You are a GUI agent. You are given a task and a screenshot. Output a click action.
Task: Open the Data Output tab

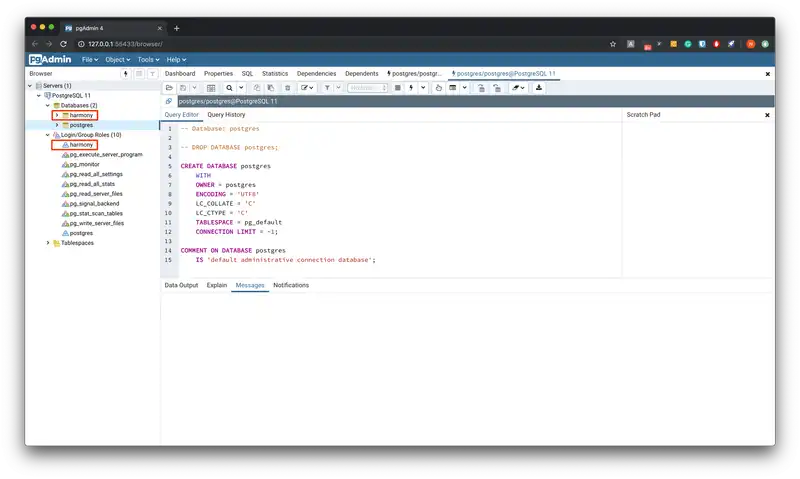click(181, 285)
